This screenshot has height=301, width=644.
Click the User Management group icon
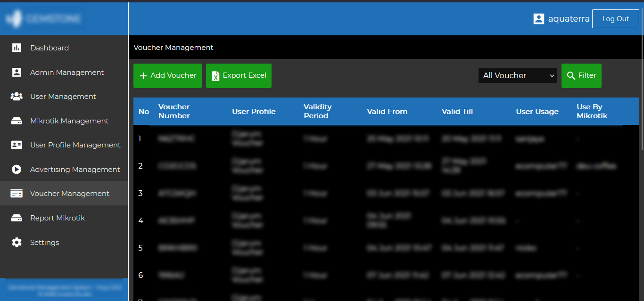pyautogui.click(x=17, y=97)
